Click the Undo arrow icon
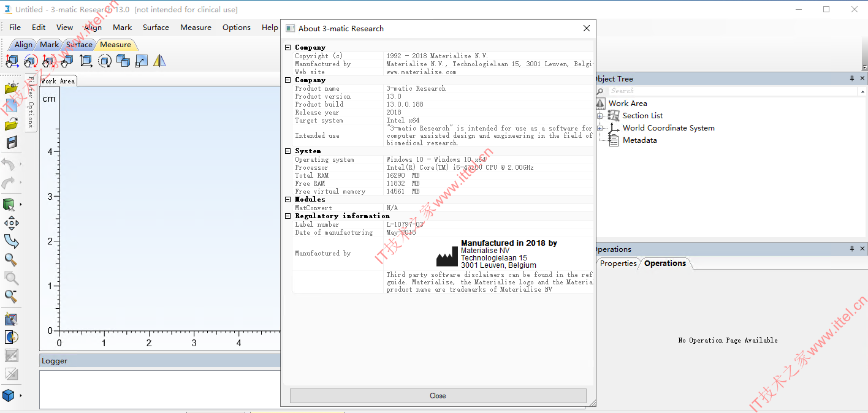Image resolution: width=868 pixels, height=413 pixels. click(9, 164)
